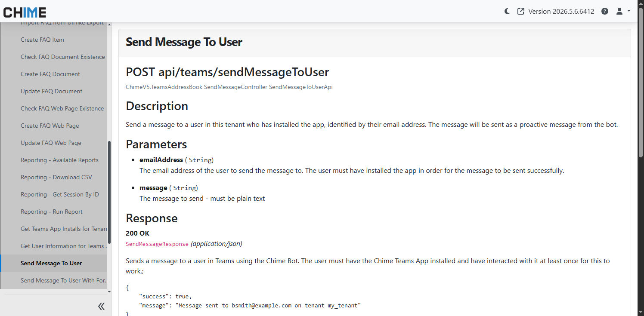Open Send Message To User With Formatting
Viewport: 644px width, 316px height.
(64, 280)
